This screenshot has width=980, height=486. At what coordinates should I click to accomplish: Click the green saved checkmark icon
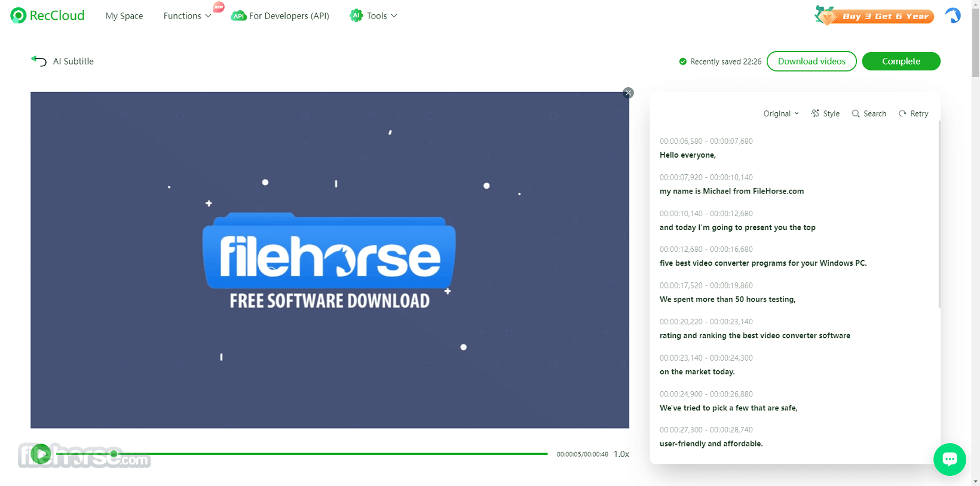[x=683, y=61]
